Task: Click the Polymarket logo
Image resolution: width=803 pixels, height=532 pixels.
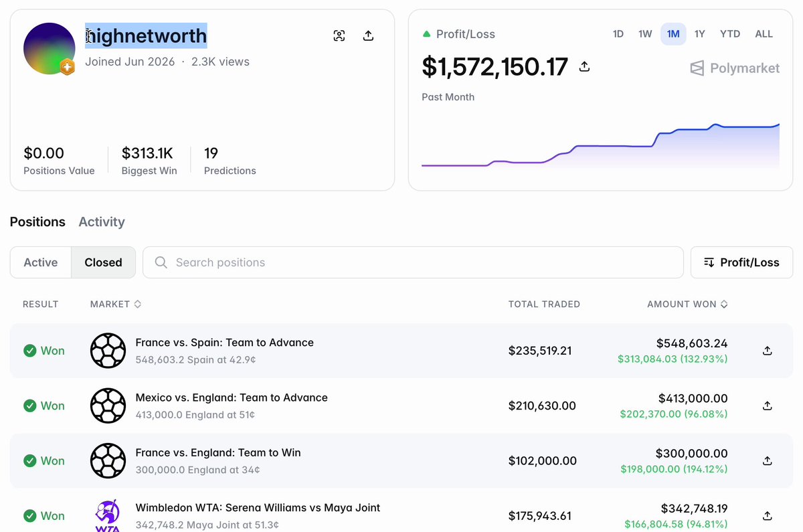Action: [735, 68]
